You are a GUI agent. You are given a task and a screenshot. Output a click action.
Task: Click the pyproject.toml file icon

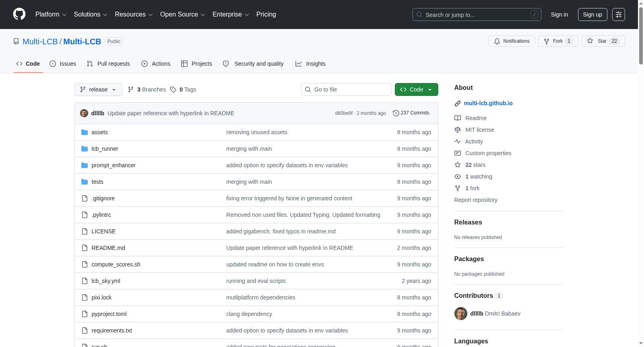[x=85, y=314]
